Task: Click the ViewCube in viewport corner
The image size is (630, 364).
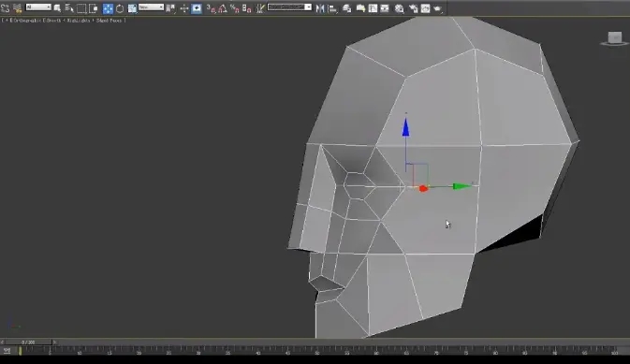Action: [615, 38]
